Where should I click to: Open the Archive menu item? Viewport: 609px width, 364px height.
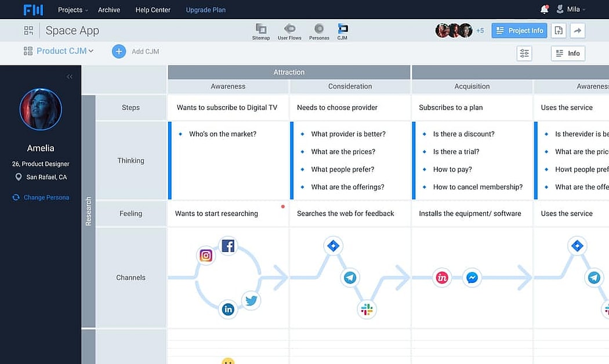[109, 10]
